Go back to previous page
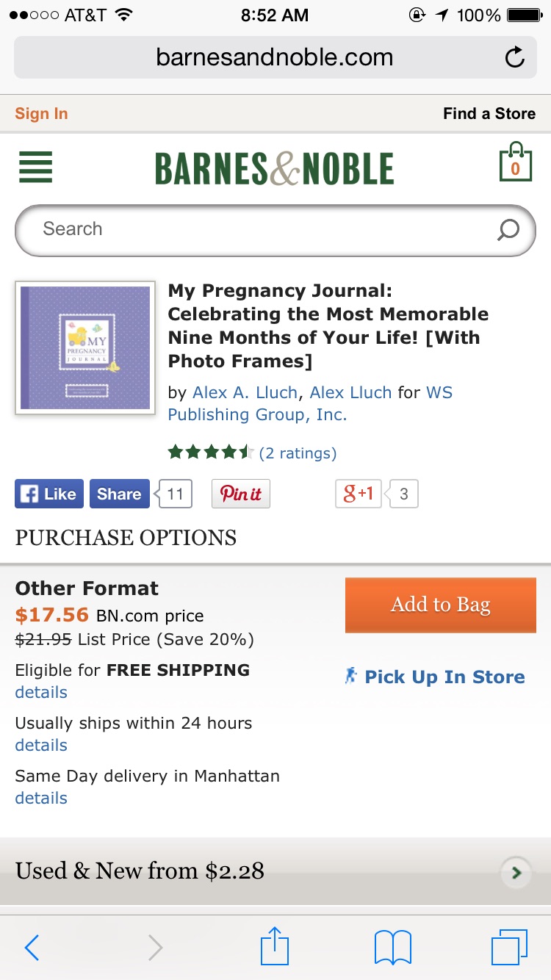Viewport: 551px width, 980px height. pos(32,948)
